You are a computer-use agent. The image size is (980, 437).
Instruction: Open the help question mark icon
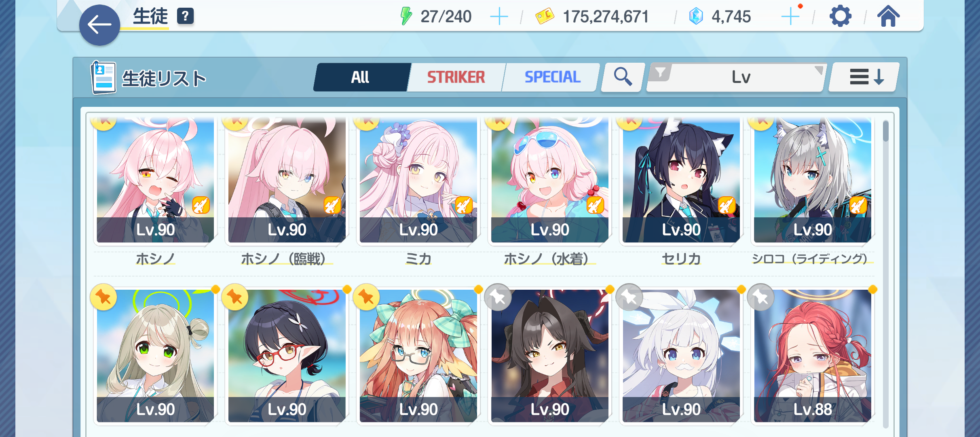pos(185,17)
